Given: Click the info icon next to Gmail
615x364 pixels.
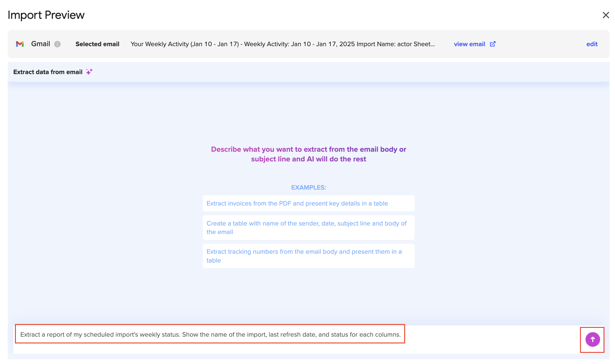Looking at the screenshot, I should coord(57,44).
